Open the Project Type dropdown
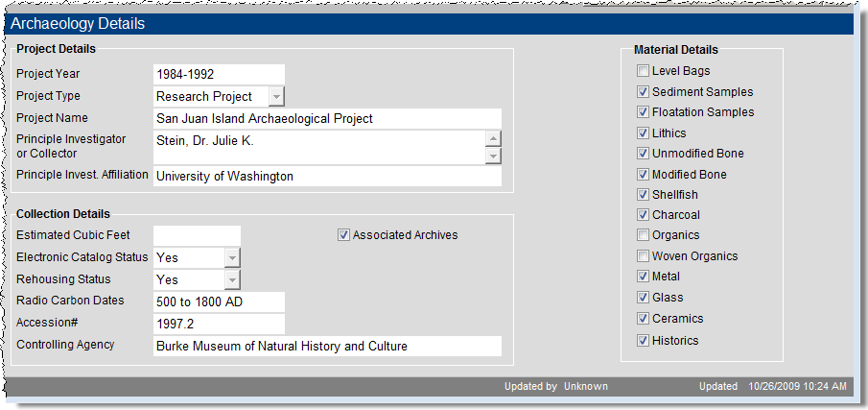This screenshot has height=410, width=868. tap(276, 97)
